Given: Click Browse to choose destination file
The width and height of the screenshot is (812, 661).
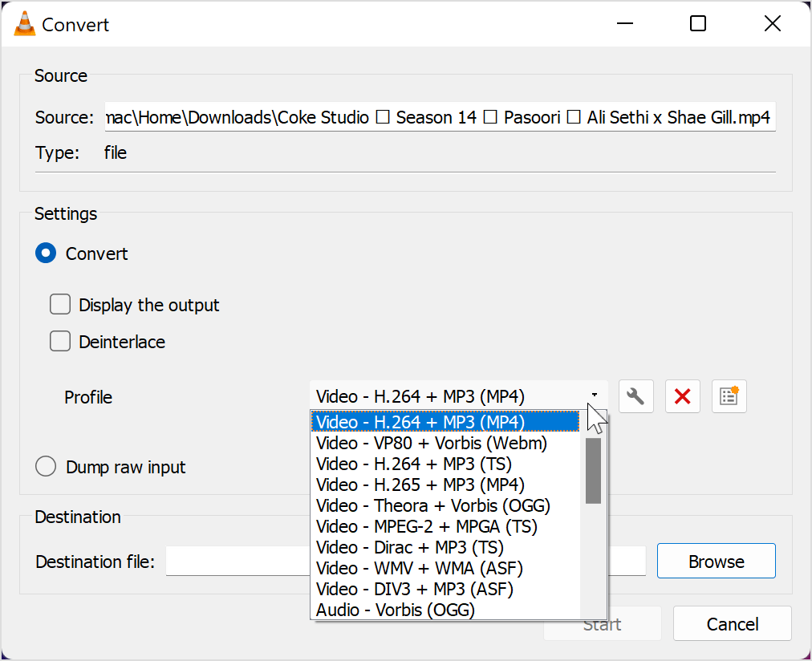Looking at the screenshot, I should [716, 562].
